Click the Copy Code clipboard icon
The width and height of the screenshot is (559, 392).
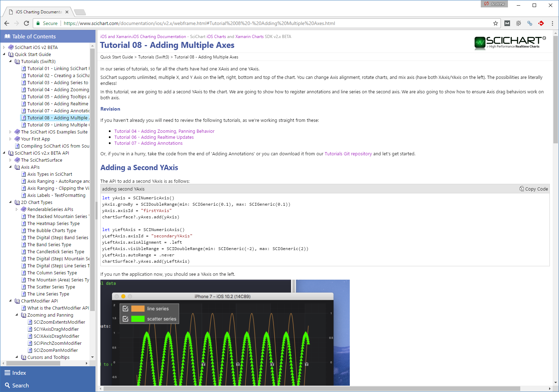pyautogui.click(x=522, y=189)
